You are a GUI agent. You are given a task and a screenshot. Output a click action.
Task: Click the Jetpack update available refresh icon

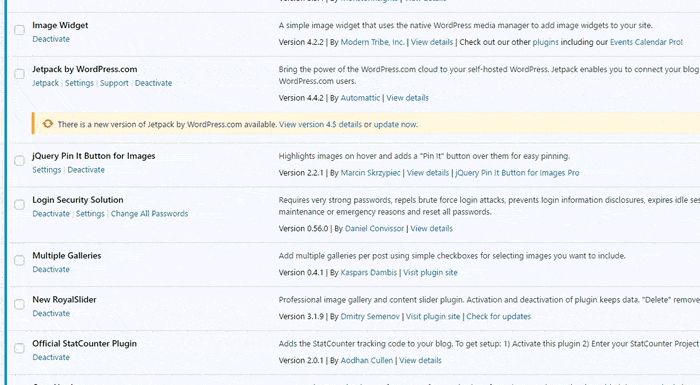[47, 124]
